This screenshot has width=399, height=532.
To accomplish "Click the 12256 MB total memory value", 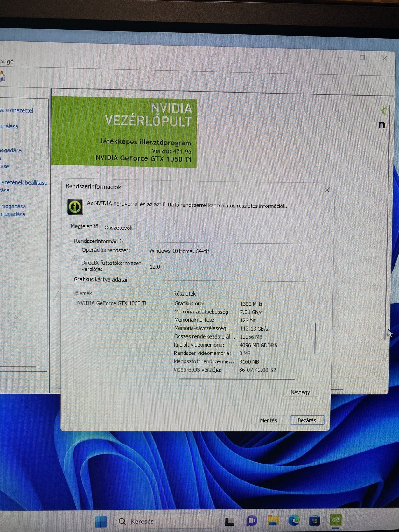I will (251, 337).
